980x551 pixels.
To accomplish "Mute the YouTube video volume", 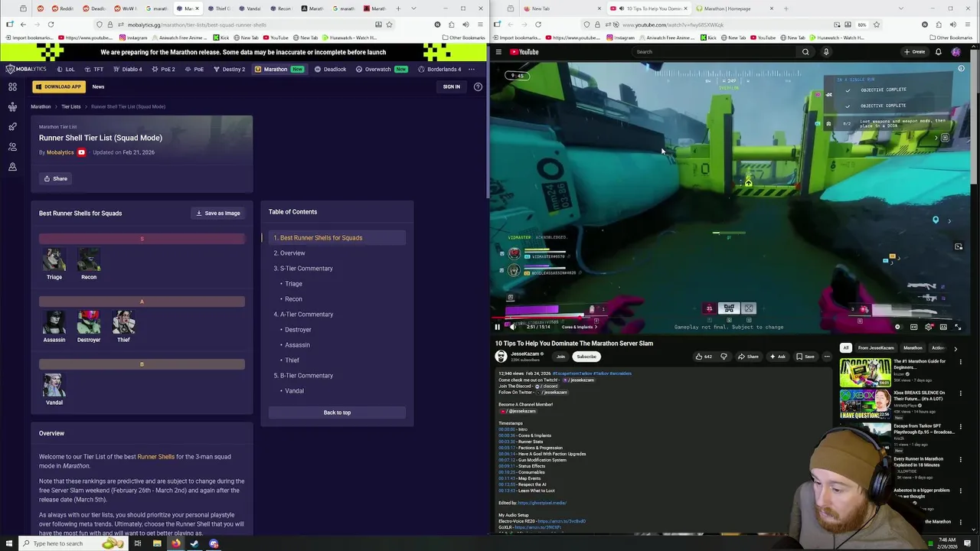I will click(x=513, y=327).
